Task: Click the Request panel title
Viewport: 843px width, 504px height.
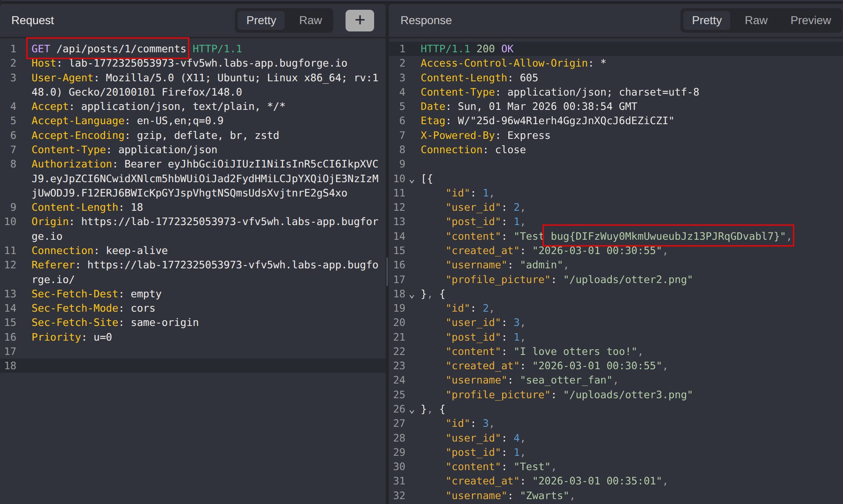Action: (x=33, y=20)
